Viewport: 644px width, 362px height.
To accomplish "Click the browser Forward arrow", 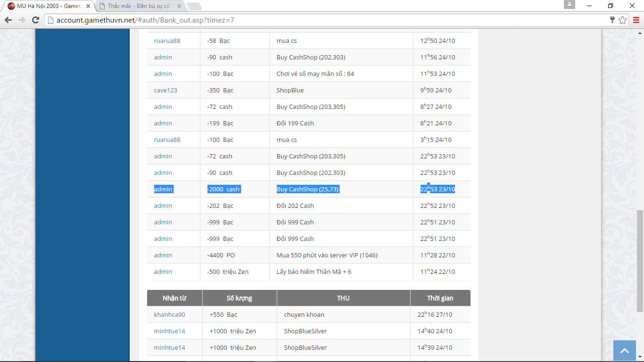I will click(22, 20).
